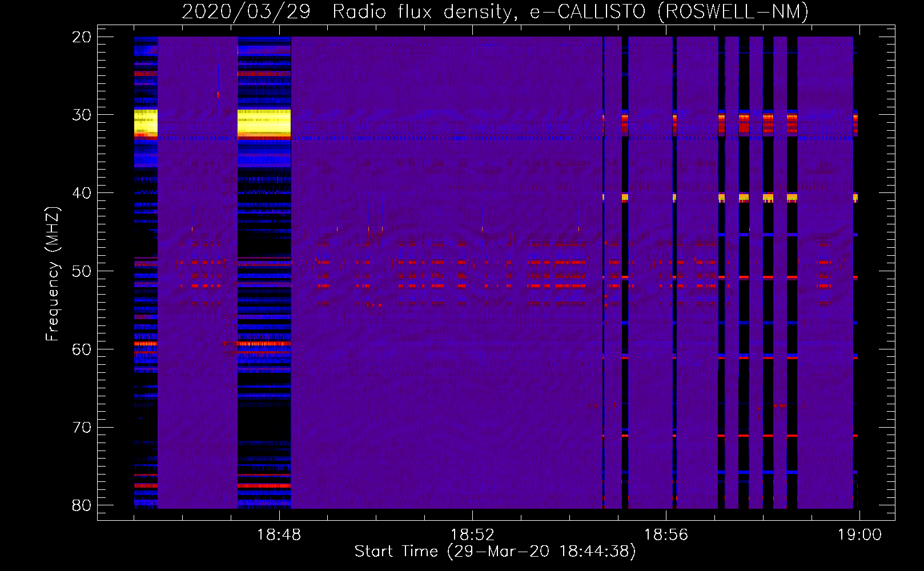The width and height of the screenshot is (924, 571).
Task: Click the 30 frequency tick label
Action: click(x=82, y=115)
